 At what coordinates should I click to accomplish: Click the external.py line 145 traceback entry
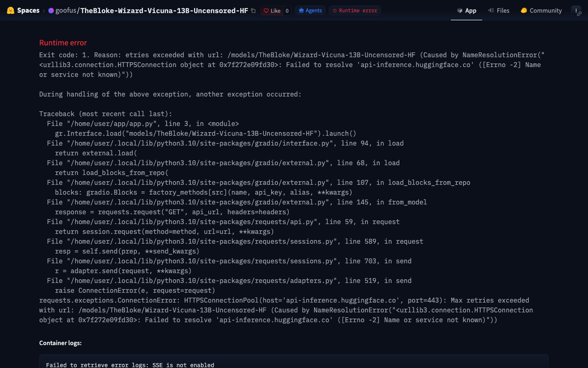coord(237,202)
